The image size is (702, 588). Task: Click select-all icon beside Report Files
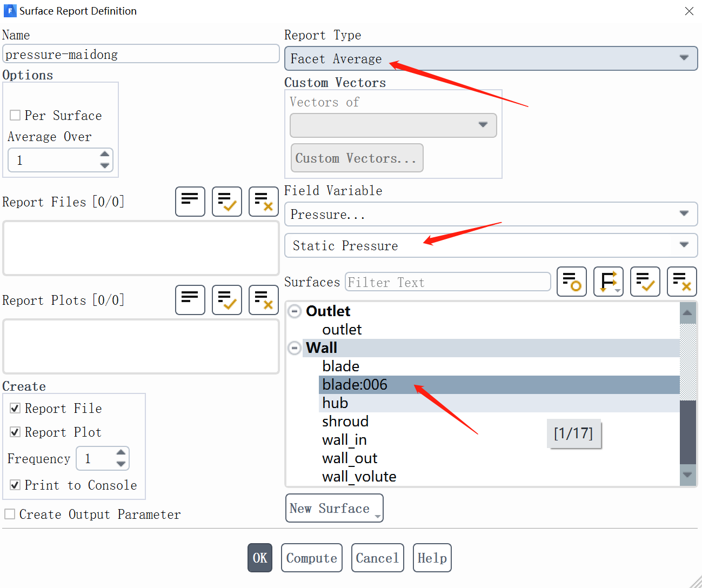(226, 202)
